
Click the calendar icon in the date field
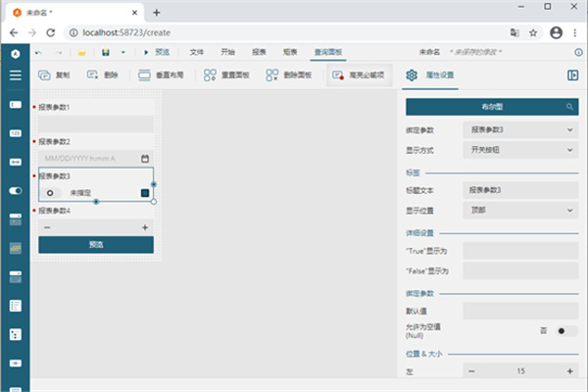point(145,158)
